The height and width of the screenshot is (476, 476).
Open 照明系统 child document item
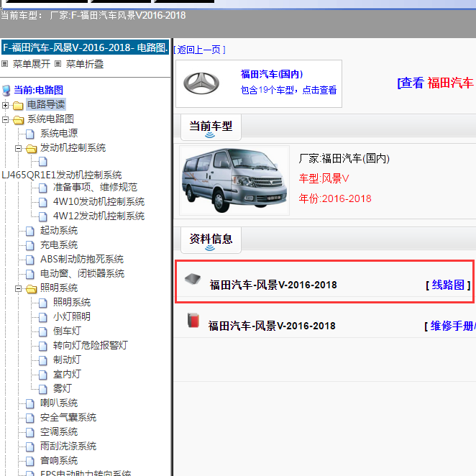72,303
